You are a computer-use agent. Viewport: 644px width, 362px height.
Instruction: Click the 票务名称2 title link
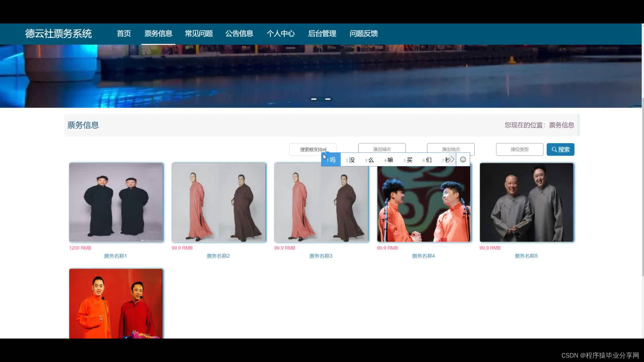[x=218, y=256]
